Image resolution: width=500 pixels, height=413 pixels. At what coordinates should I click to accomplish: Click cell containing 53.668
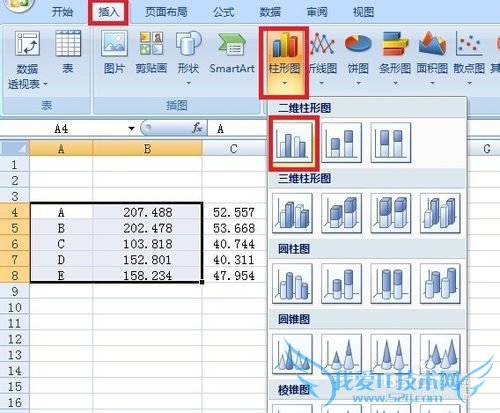(234, 228)
